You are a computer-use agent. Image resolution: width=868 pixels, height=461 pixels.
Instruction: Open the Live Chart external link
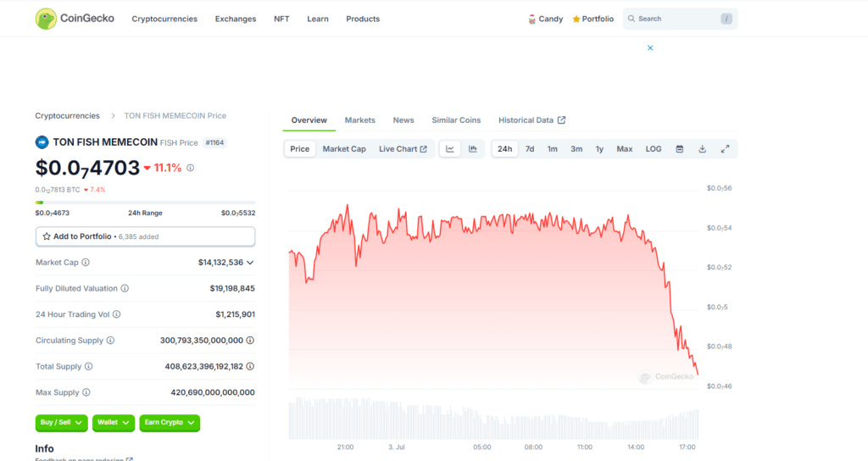click(x=403, y=149)
